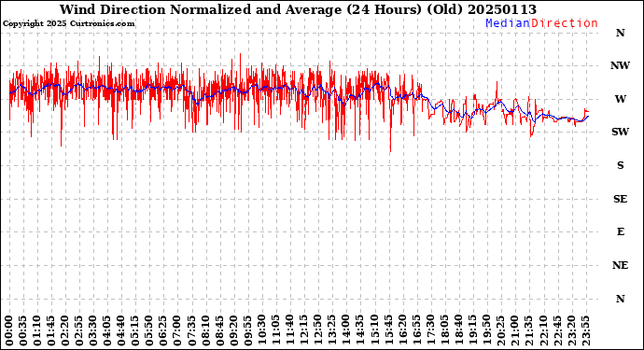Click the 08:10 time axis label
Viewport: 644px width, 350px height.
[x=205, y=330]
